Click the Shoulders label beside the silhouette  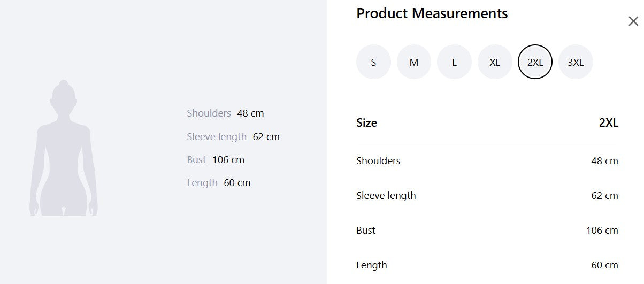(x=209, y=113)
